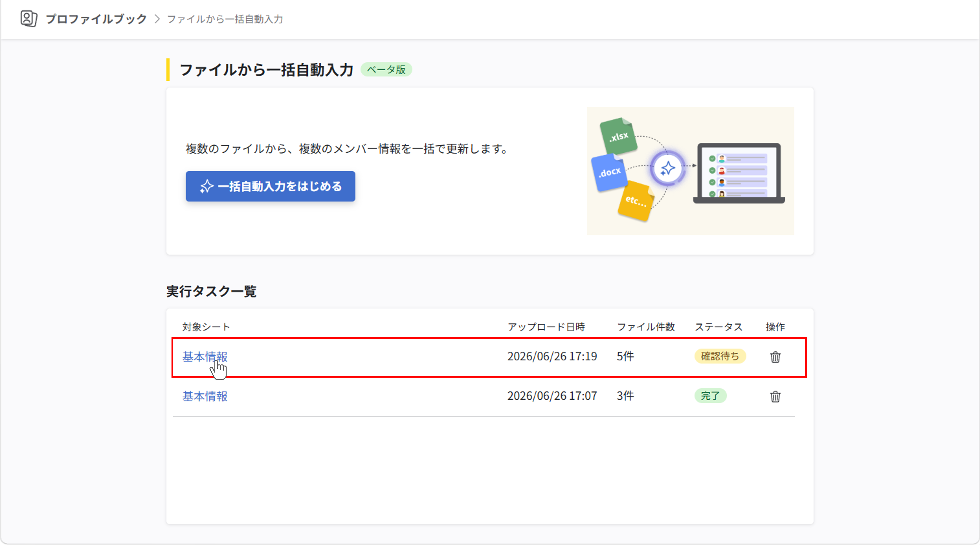Click the breadcrumb chevron separator

click(x=157, y=19)
